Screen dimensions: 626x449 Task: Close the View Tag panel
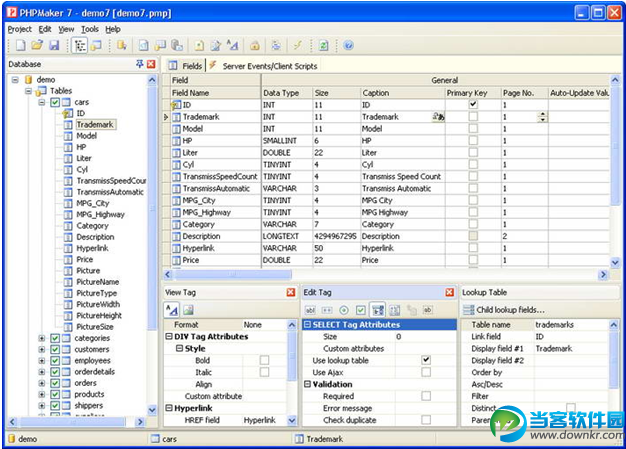tap(291, 293)
